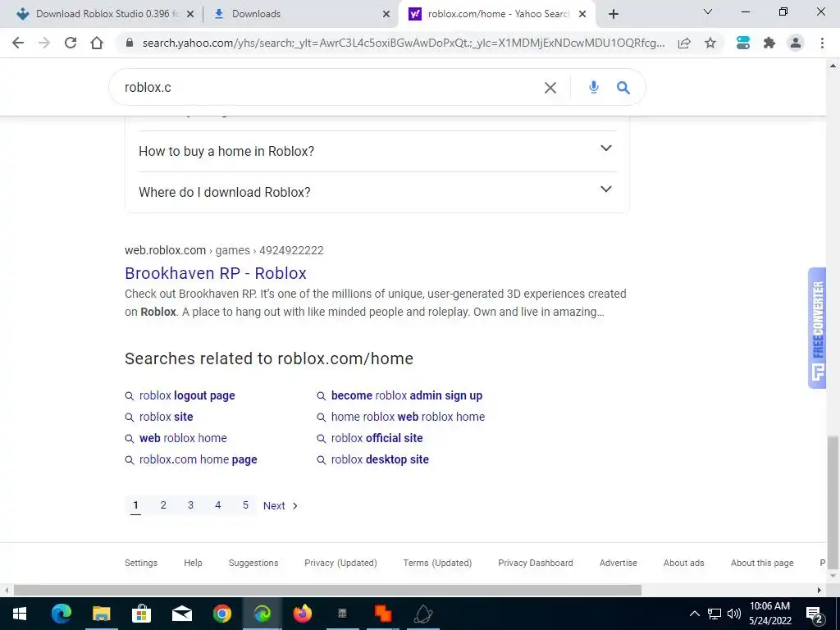Search related 'roblox logout page'
The height and width of the screenshot is (630, 840).
(x=187, y=395)
